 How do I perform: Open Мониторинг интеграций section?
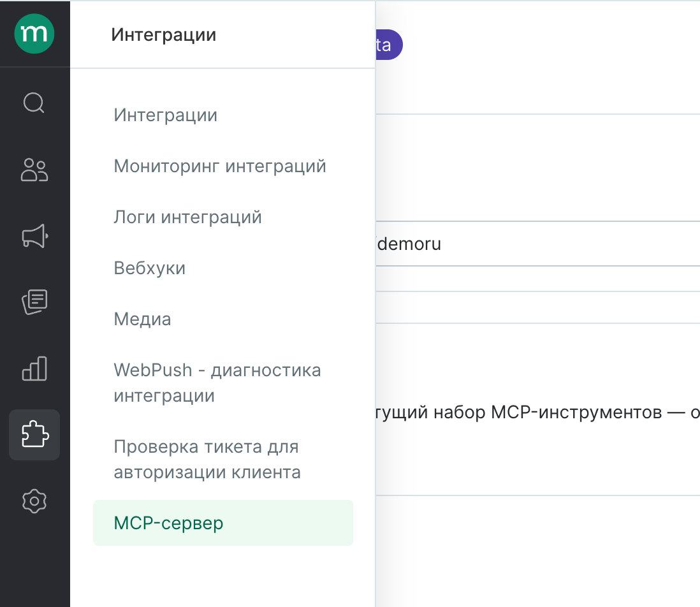click(220, 166)
